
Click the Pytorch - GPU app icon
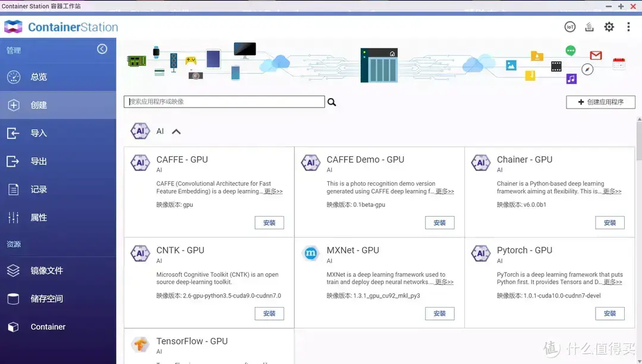pos(481,254)
